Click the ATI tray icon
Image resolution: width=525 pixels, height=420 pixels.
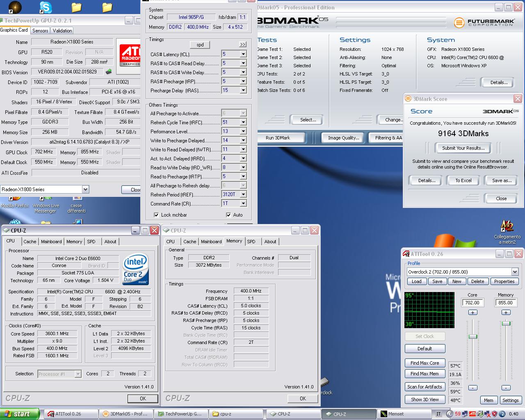(x=472, y=414)
